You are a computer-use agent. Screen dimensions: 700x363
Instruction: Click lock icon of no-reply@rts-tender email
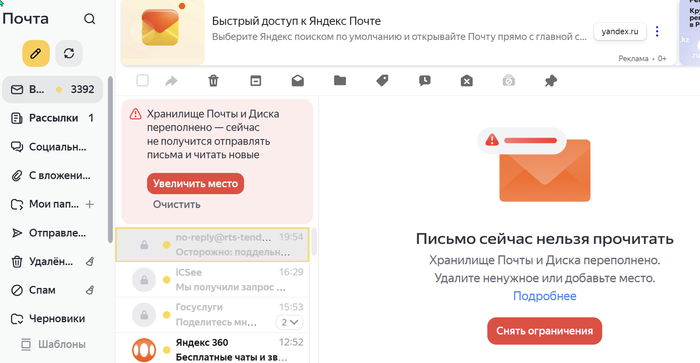point(144,245)
